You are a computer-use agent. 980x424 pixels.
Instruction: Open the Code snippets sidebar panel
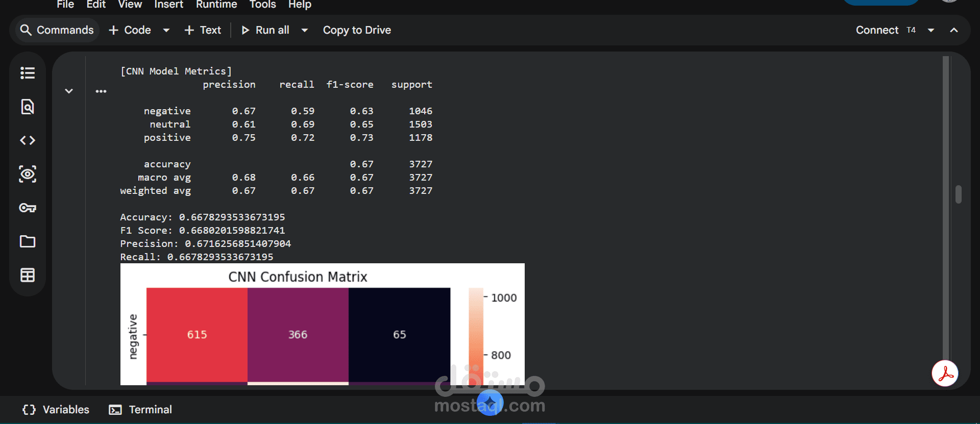(x=28, y=140)
